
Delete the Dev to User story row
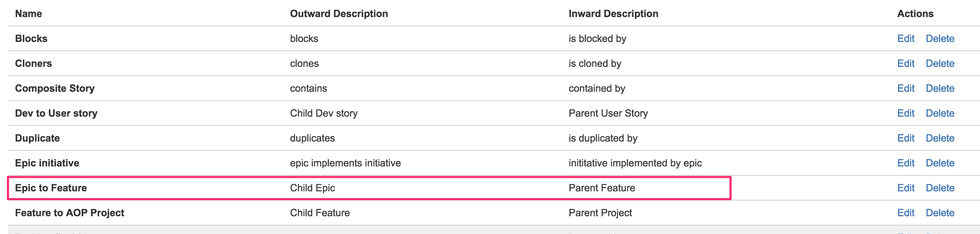[x=940, y=113]
